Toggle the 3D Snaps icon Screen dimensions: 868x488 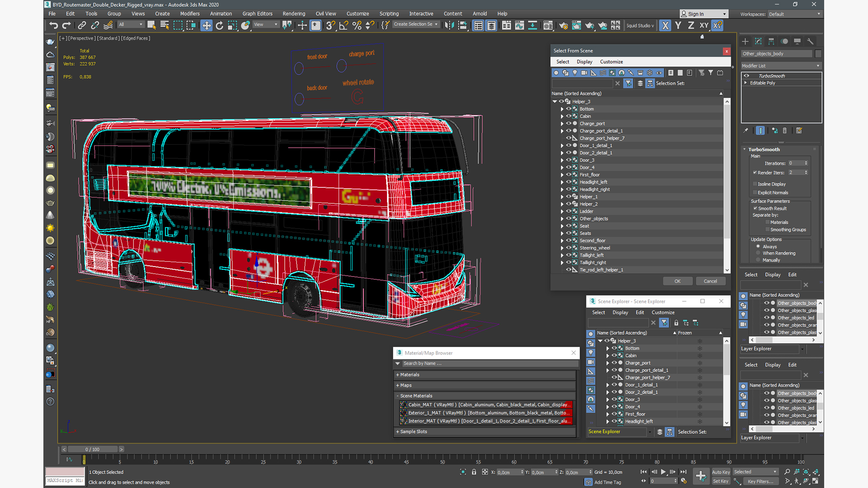pyautogui.click(x=330, y=26)
